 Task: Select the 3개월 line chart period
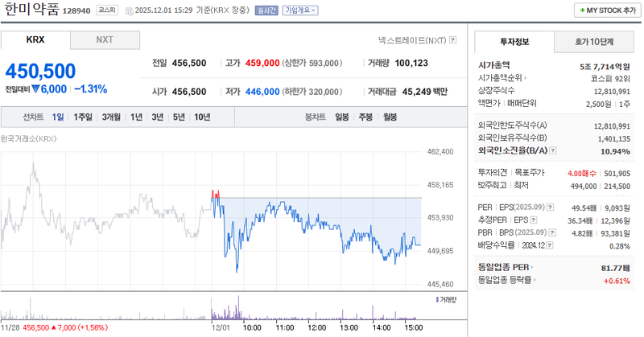click(111, 117)
